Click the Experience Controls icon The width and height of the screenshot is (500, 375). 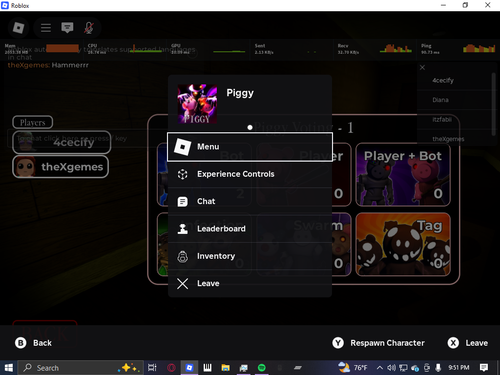pyautogui.click(x=182, y=174)
